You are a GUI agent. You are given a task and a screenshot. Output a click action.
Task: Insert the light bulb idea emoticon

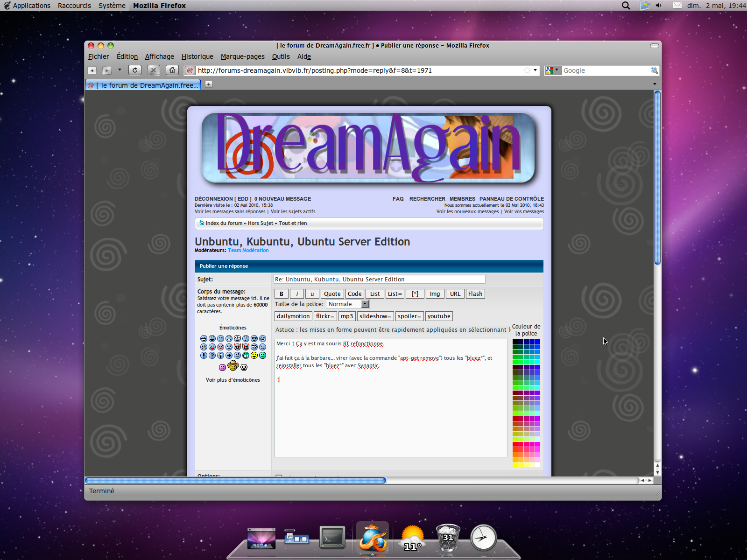pyautogui.click(x=220, y=355)
